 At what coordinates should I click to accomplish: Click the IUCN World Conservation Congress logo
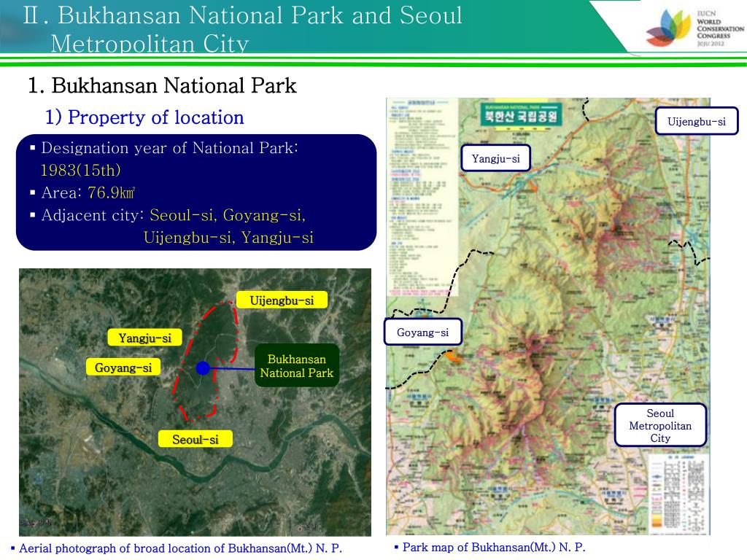click(694, 28)
